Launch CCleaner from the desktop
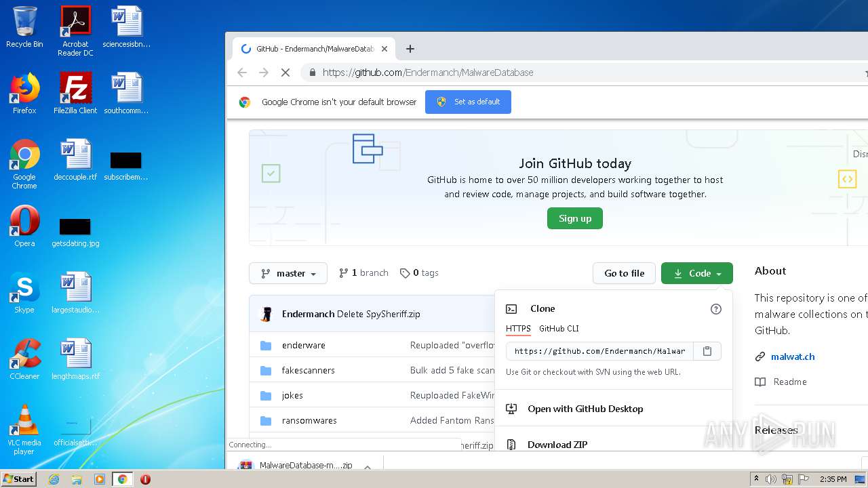Screen dimensions: 868x488 click(x=24, y=359)
